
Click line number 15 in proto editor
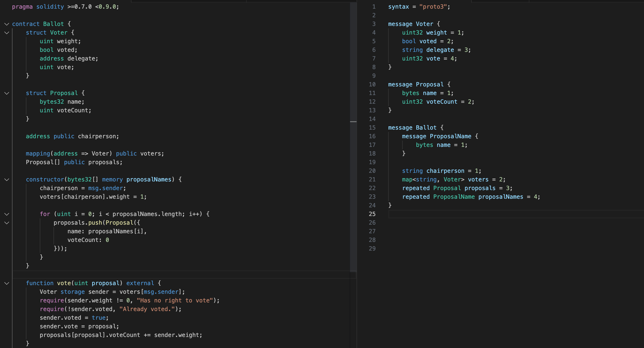(372, 128)
